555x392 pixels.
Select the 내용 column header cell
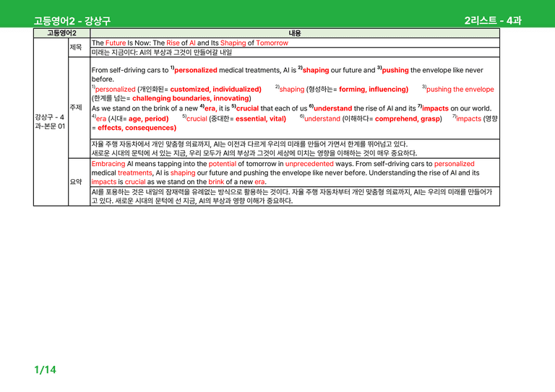point(295,33)
